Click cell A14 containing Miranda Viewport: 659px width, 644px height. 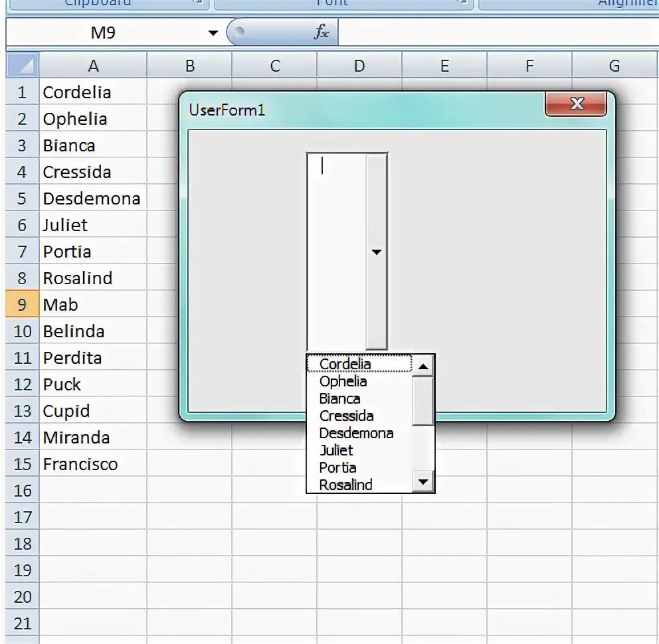93,438
